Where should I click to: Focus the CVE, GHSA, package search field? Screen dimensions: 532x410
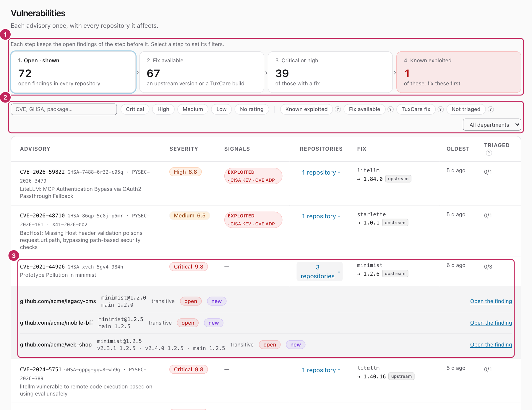64,109
